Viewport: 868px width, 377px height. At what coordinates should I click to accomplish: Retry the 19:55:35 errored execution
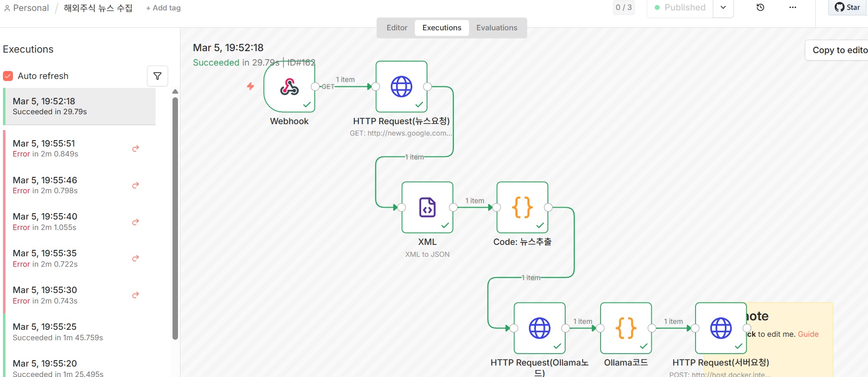pyautogui.click(x=135, y=258)
